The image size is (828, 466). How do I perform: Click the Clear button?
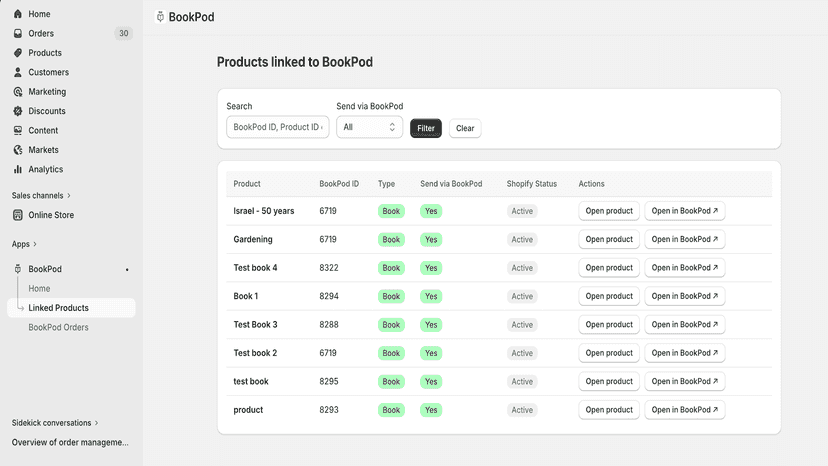[465, 128]
